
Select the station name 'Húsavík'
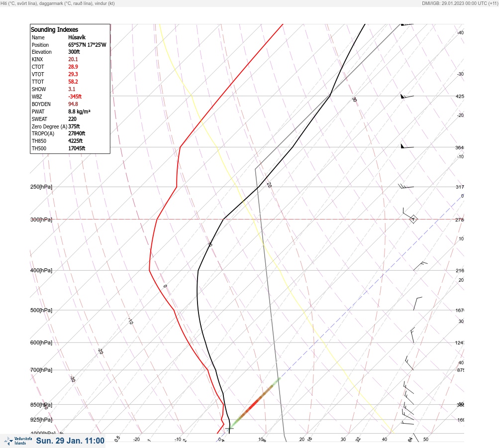point(77,37)
